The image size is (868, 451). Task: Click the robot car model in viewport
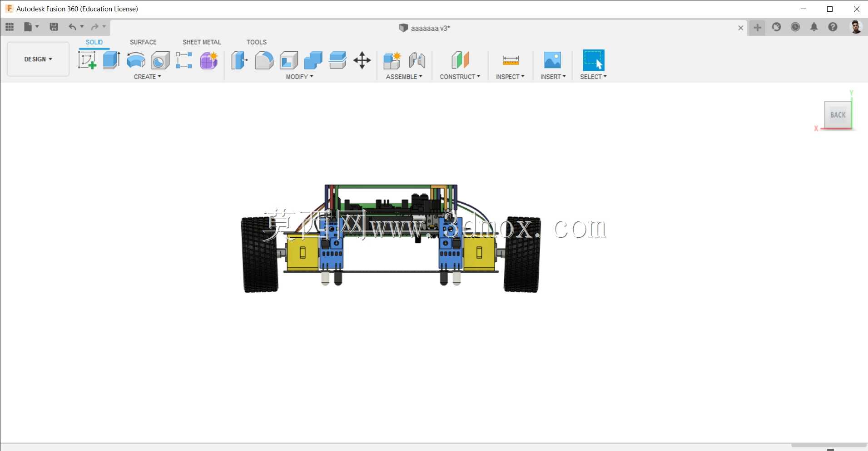click(391, 239)
